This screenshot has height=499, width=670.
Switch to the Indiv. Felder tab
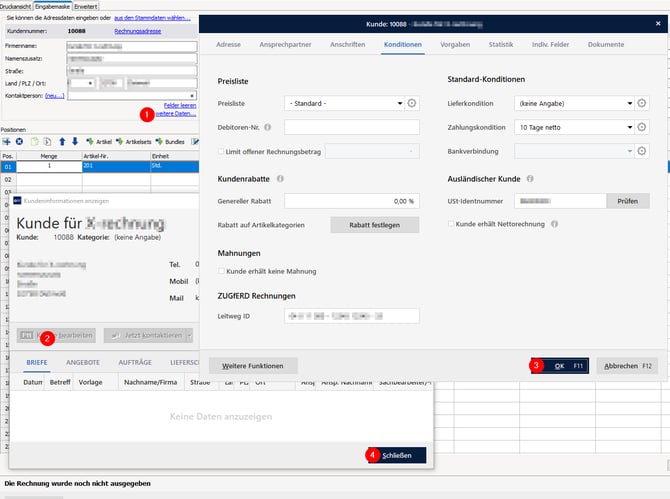point(550,44)
